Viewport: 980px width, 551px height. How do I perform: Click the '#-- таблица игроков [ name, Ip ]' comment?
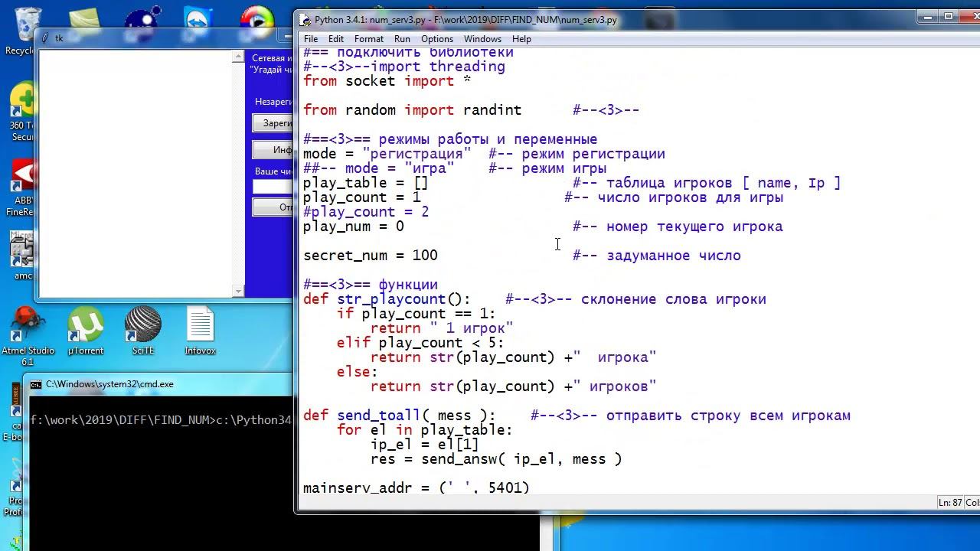707,183
